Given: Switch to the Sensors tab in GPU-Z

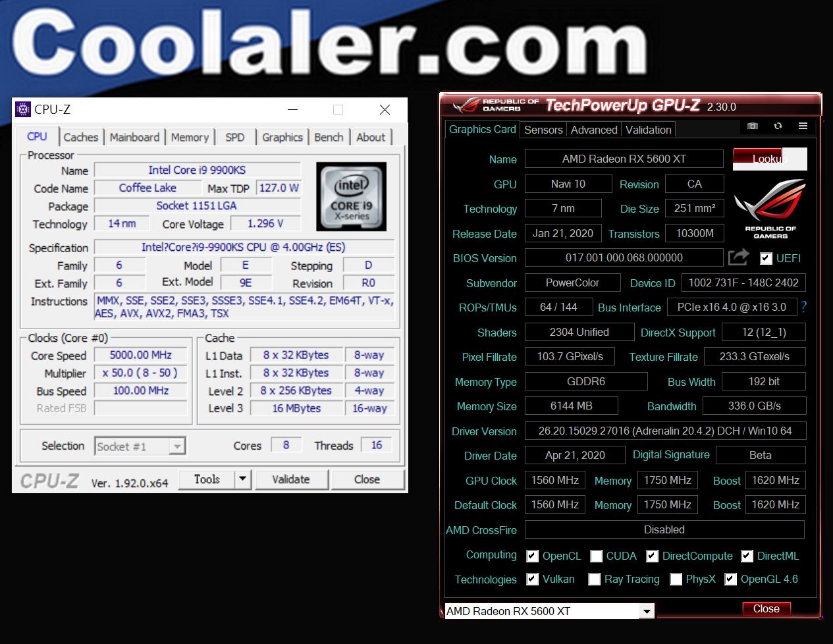Looking at the screenshot, I should (543, 130).
